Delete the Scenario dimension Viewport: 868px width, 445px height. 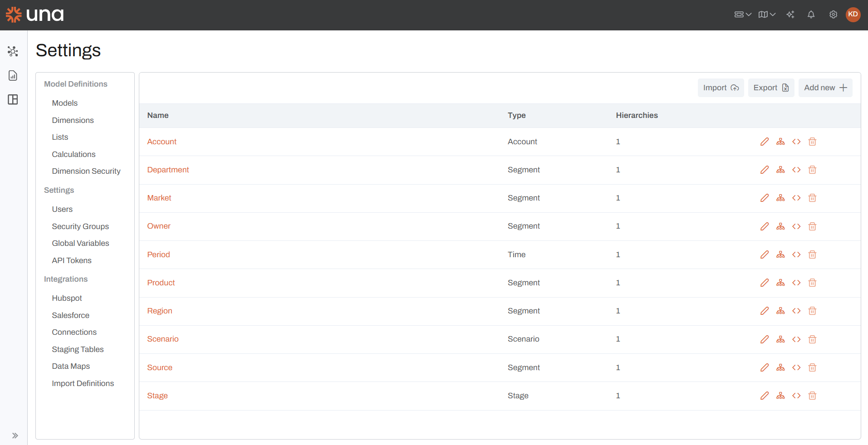(x=812, y=339)
